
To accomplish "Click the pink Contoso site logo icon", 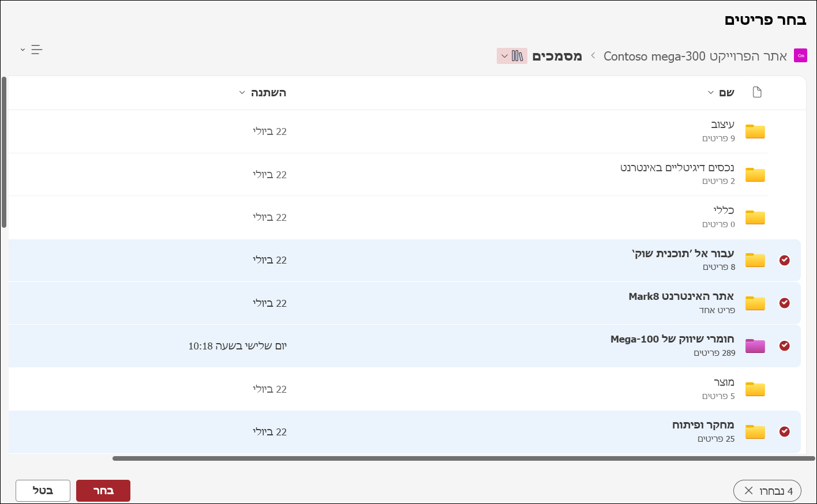I will (x=800, y=56).
